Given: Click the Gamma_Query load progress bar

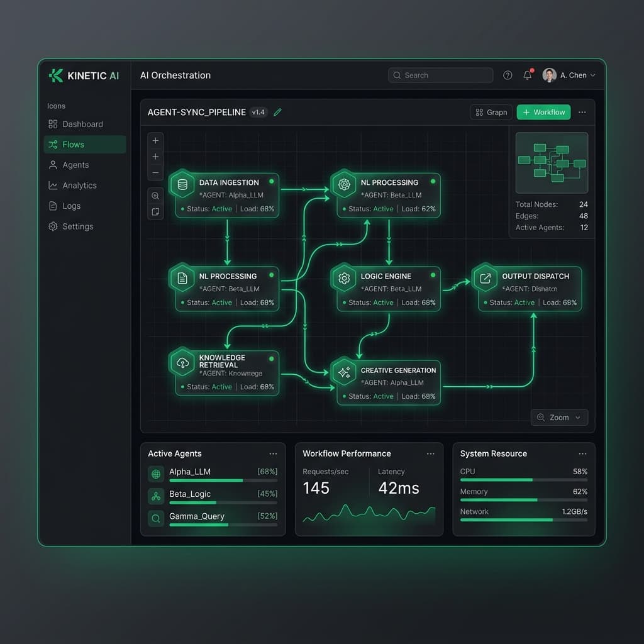Looking at the screenshot, I should pos(223,525).
